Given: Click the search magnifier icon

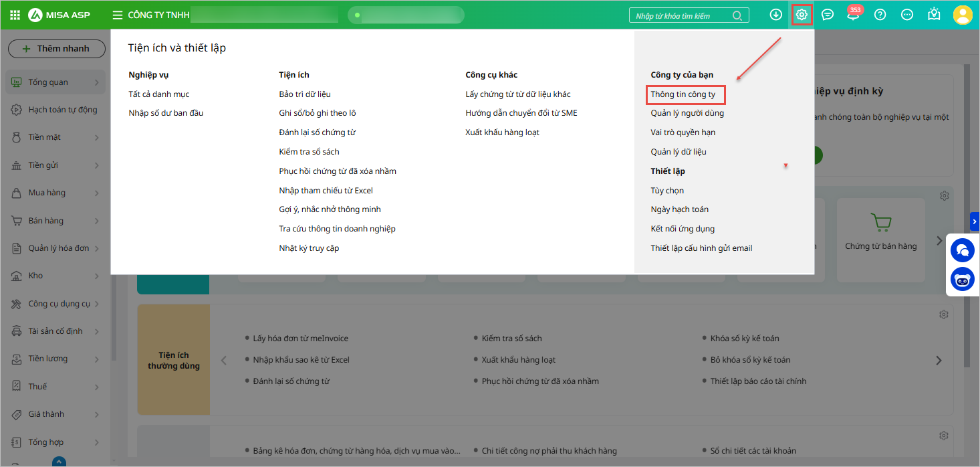Looking at the screenshot, I should [737, 15].
